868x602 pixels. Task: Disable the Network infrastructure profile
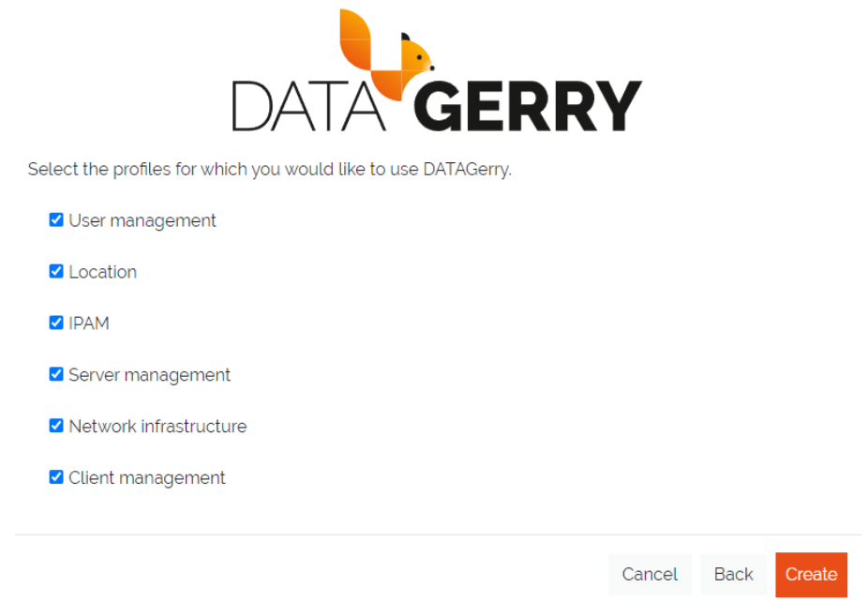56,425
